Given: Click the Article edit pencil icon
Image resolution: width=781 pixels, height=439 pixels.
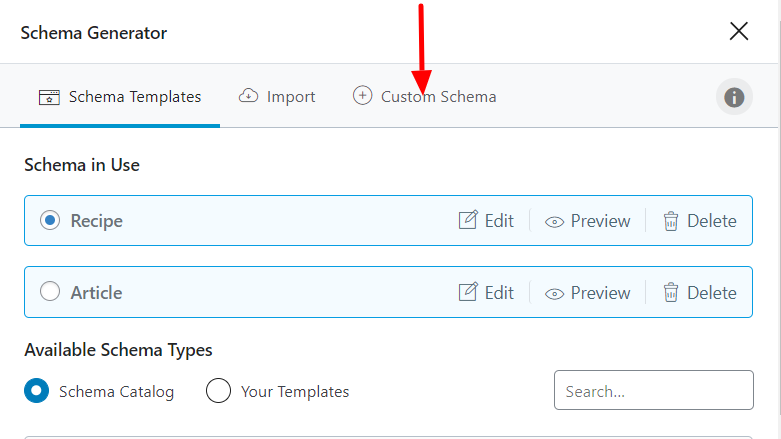Looking at the screenshot, I should [468, 292].
